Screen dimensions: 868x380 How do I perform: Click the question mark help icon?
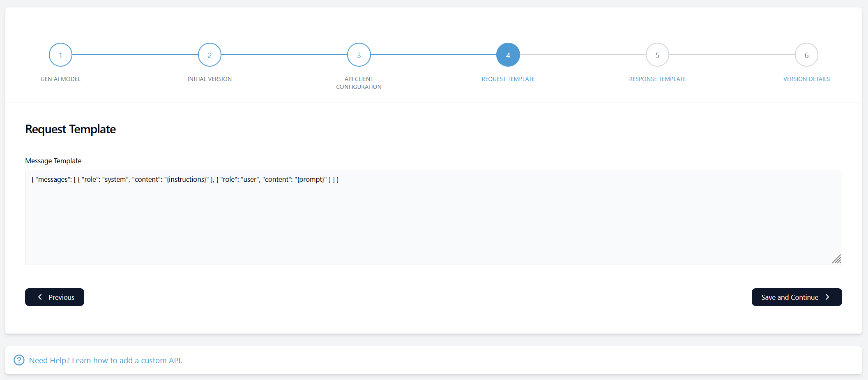18,360
